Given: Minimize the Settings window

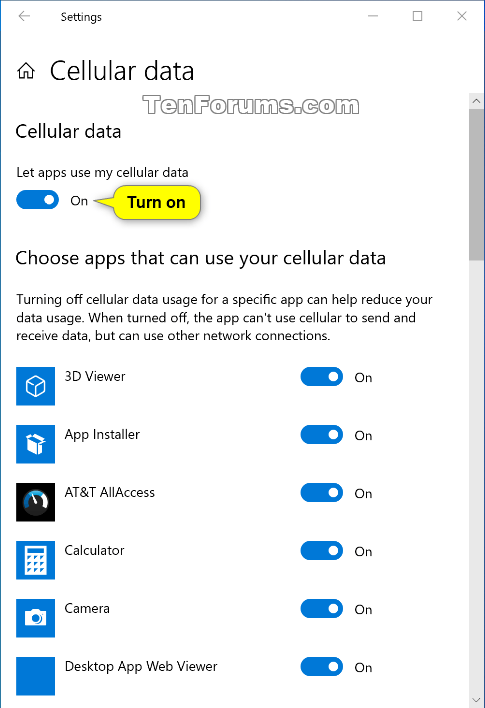Looking at the screenshot, I should point(373,16).
